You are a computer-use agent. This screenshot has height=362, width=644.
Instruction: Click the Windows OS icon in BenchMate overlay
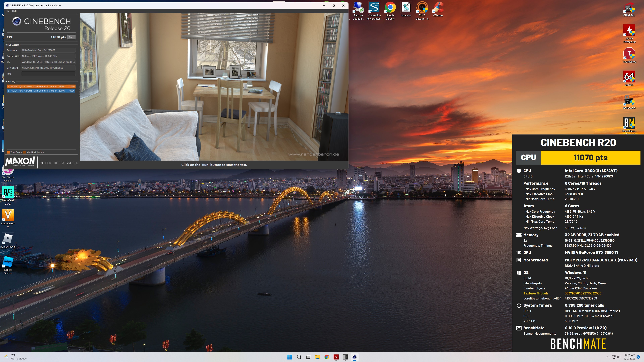[519, 273]
